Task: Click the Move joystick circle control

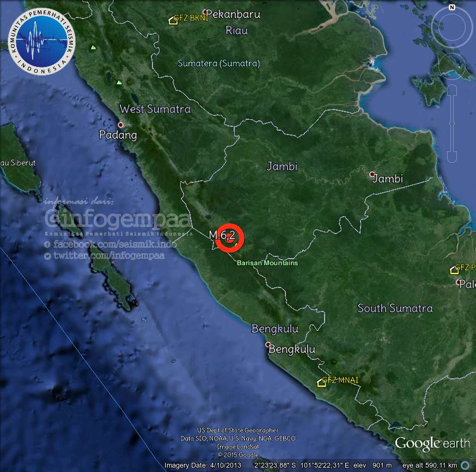Action: click(451, 66)
